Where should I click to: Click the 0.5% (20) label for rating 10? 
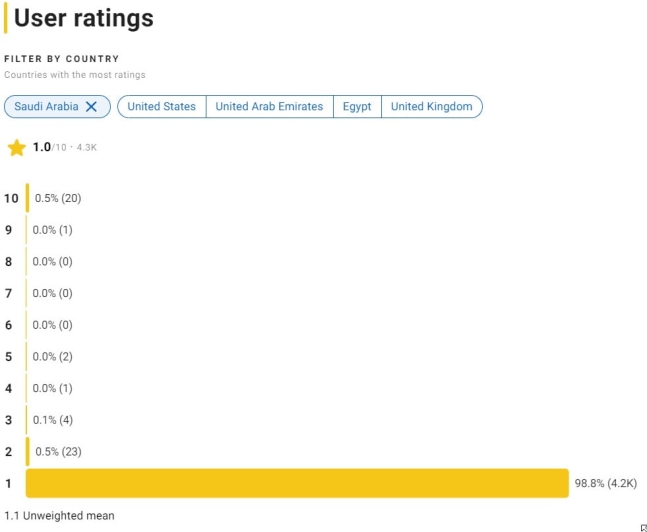pos(58,198)
